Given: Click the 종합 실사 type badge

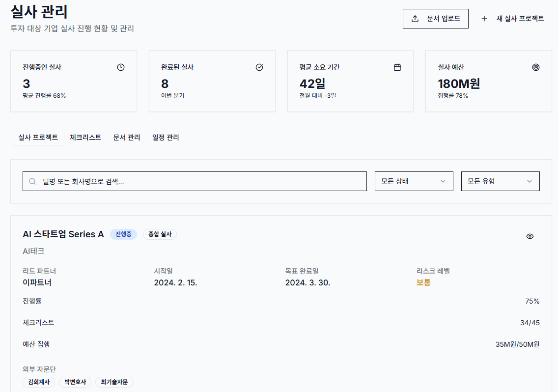Looking at the screenshot, I should (x=160, y=234).
